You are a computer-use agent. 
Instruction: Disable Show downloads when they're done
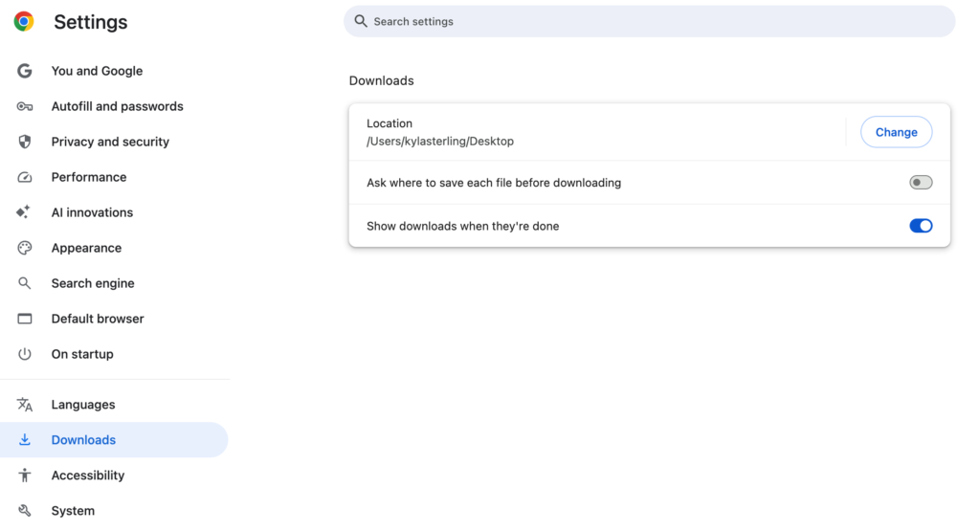921,226
